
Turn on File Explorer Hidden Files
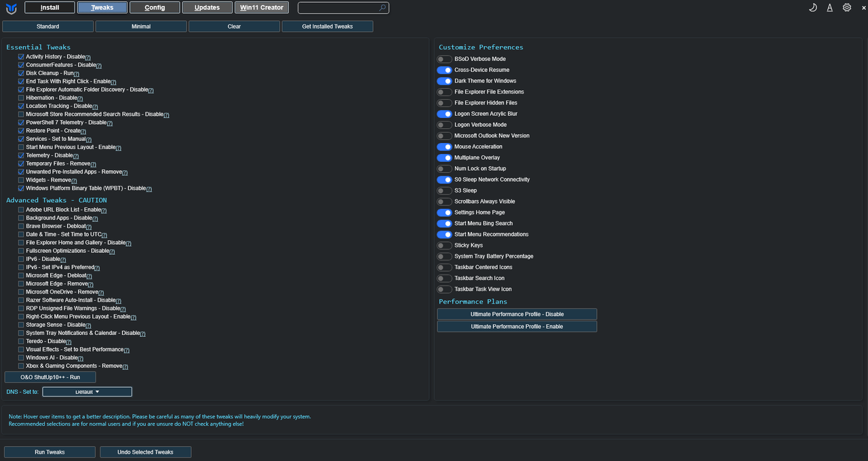pos(444,103)
